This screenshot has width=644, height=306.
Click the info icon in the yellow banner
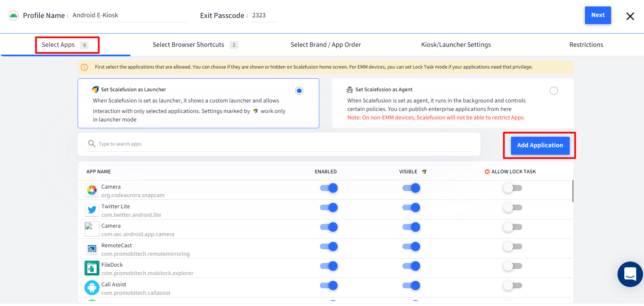pyautogui.click(x=84, y=67)
